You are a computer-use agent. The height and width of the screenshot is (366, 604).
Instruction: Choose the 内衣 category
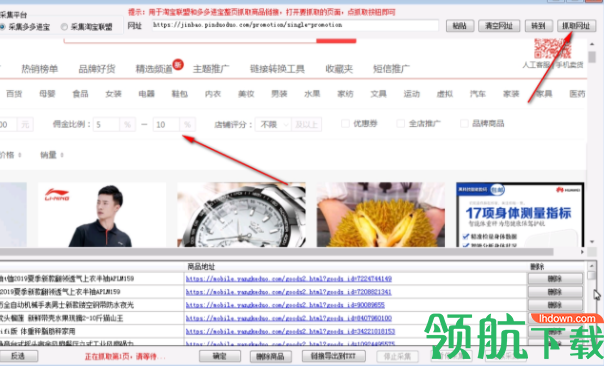point(213,94)
